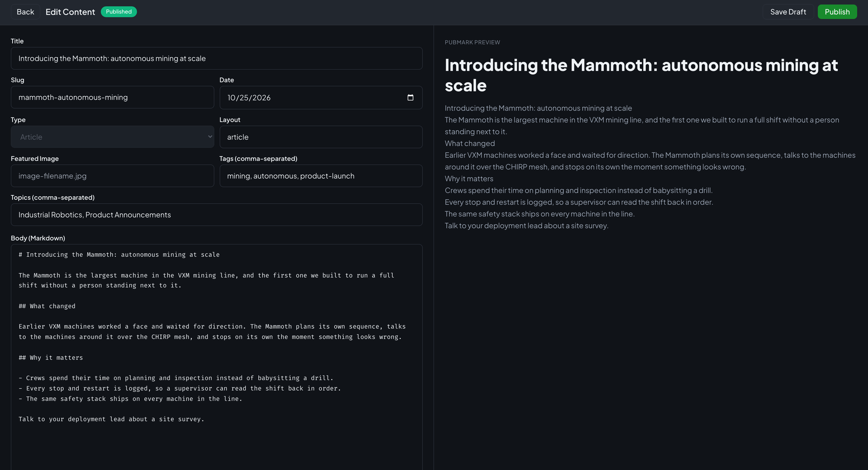Viewport: 868px width, 470px height.
Task: Click the Published status badge
Action: pyautogui.click(x=119, y=12)
